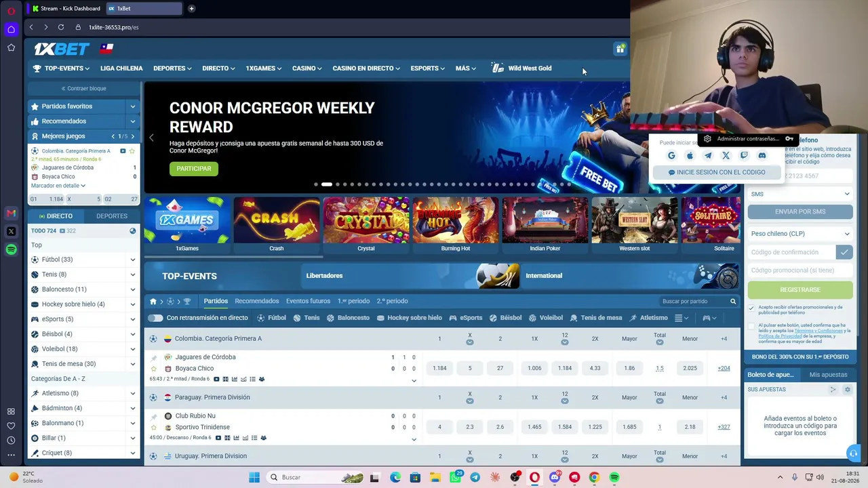Open X from the Opera sidebar
The height and width of the screenshot is (488, 868).
click(11, 231)
